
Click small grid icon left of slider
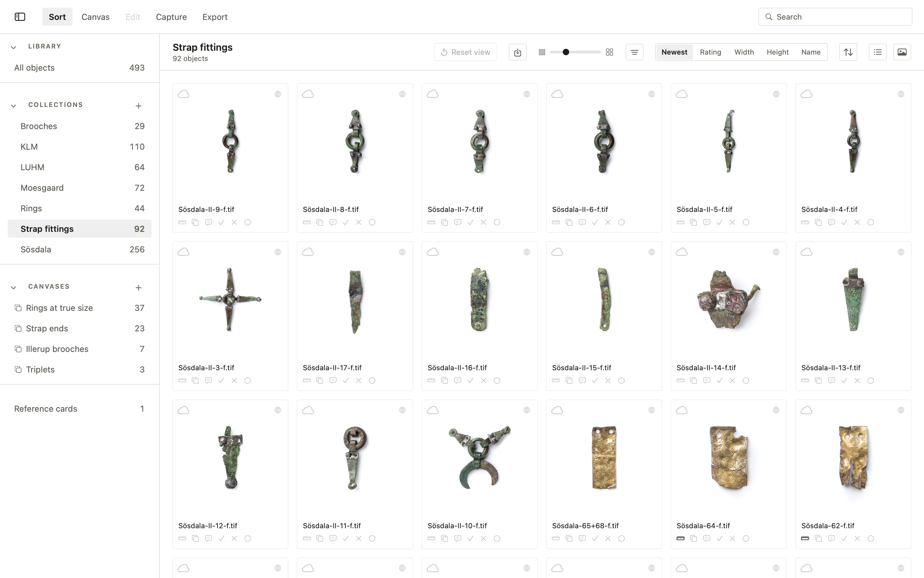[542, 52]
